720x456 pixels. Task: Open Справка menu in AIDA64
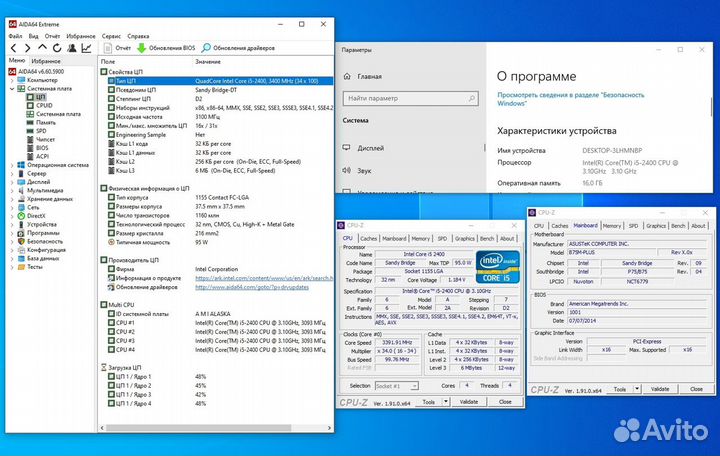(x=138, y=36)
